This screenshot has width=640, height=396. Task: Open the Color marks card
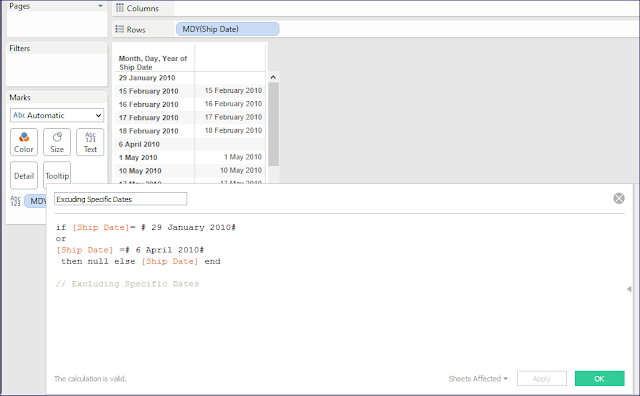point(24,142)
